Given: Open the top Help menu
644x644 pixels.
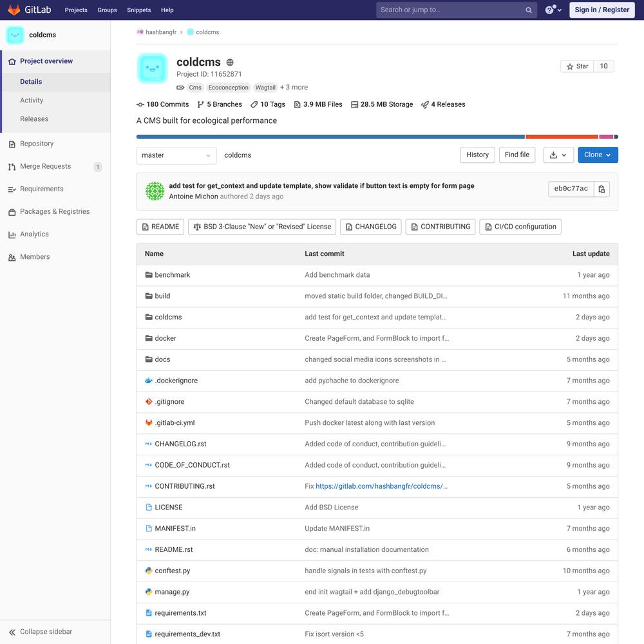Looking at the screenshot, I should pyautogui.click(x=167, y=10).
